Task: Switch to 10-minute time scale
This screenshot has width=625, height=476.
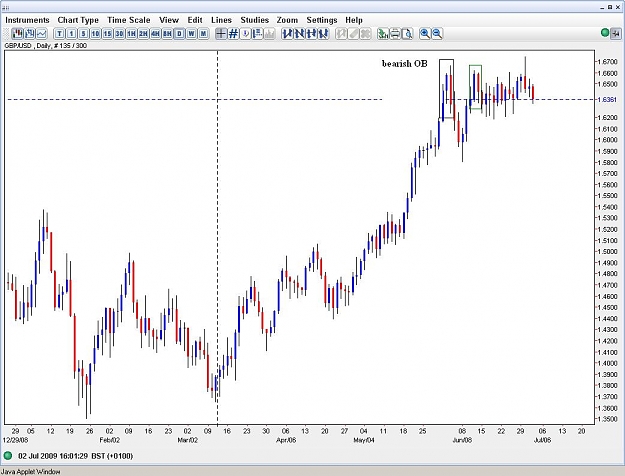Action: click(95, 34)
